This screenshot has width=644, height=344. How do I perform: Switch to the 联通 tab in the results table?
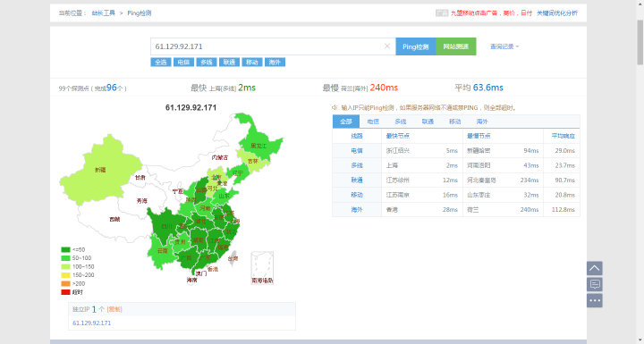coord(428,122)
